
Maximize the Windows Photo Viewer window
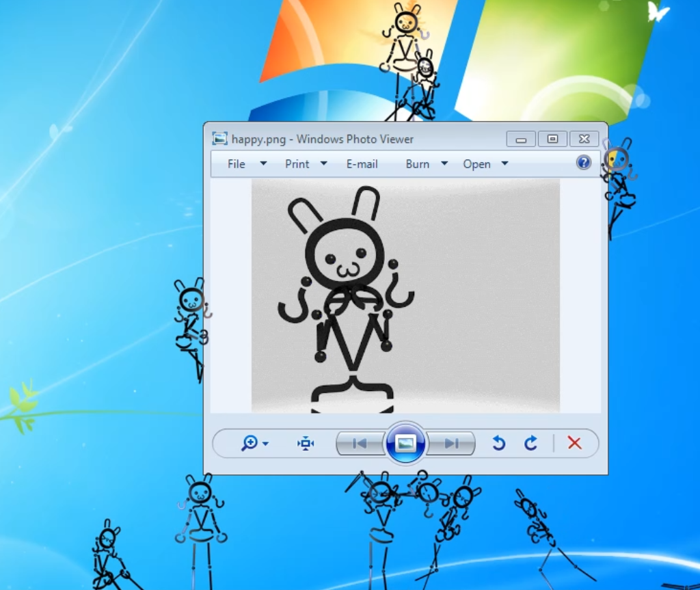pos(552,139)
